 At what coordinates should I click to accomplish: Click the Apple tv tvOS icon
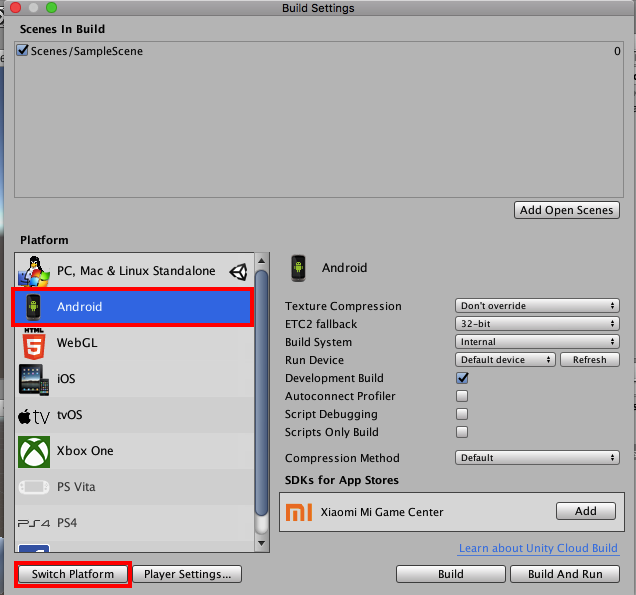34,416
